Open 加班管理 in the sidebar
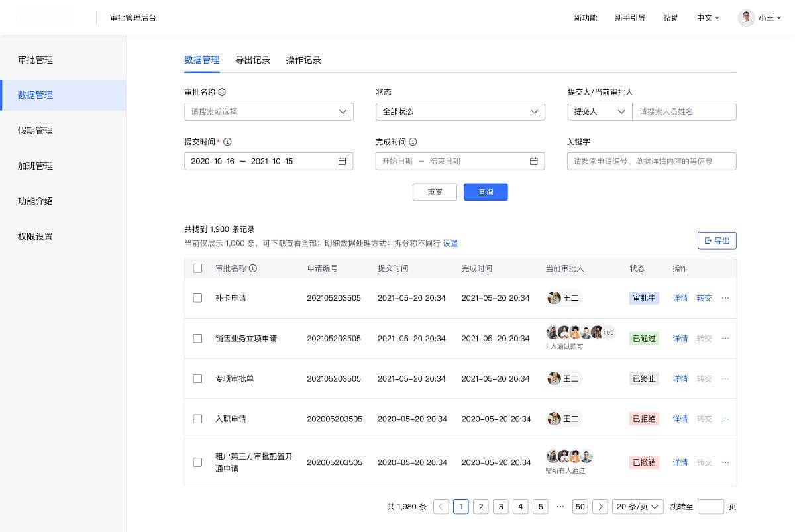This screenshot has height=532, width=795. click(63, 166)
